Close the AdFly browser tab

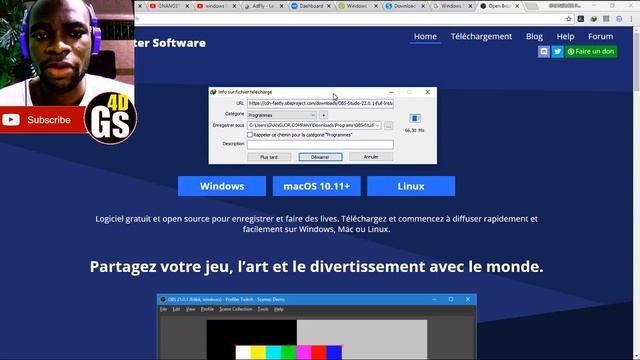[281, 6]
